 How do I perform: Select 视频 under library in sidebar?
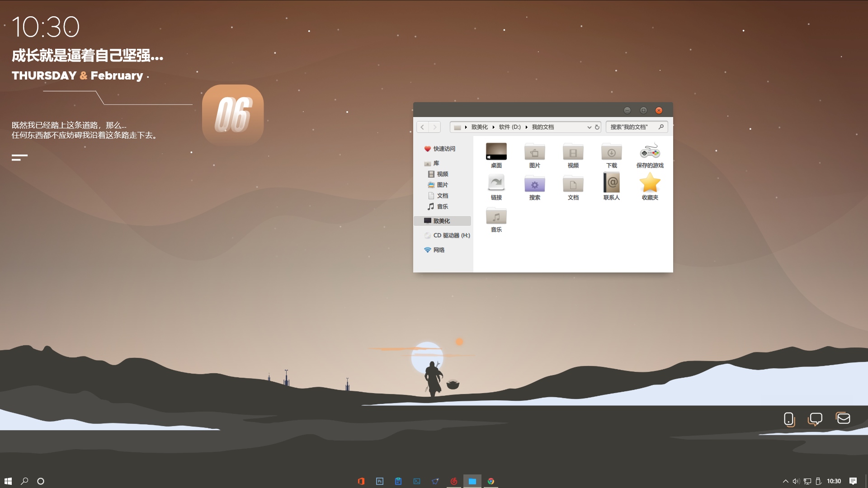438,174
